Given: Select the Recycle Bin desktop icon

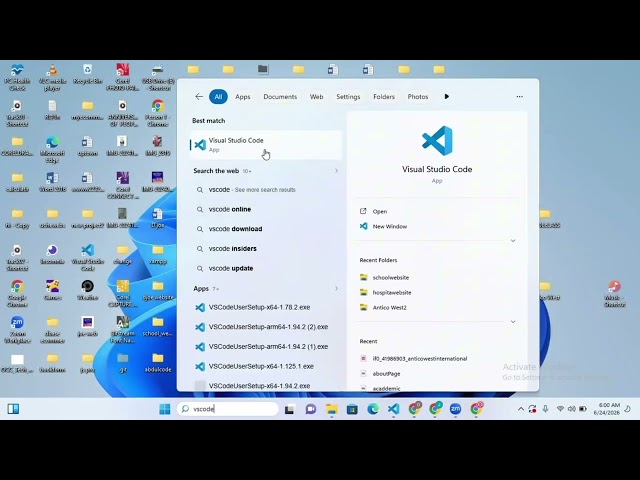Looking at the screenshot, I should (x=87, y=74).
